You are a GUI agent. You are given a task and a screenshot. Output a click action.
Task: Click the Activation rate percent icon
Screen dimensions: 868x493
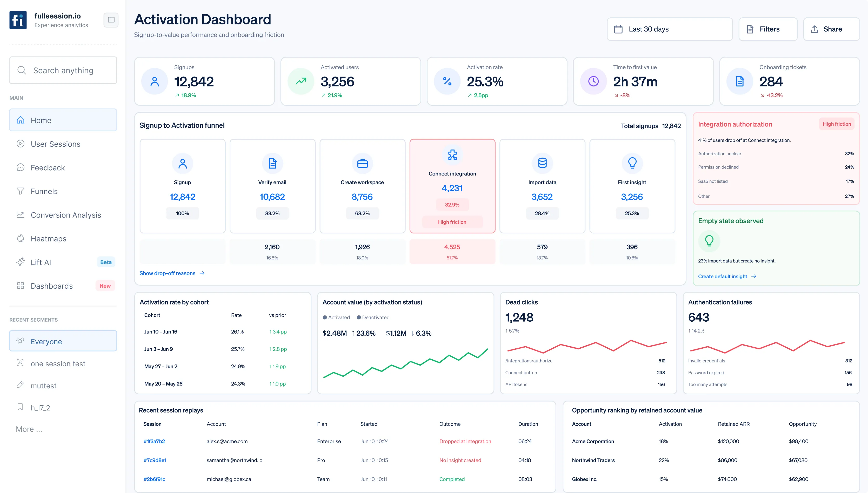447,81
